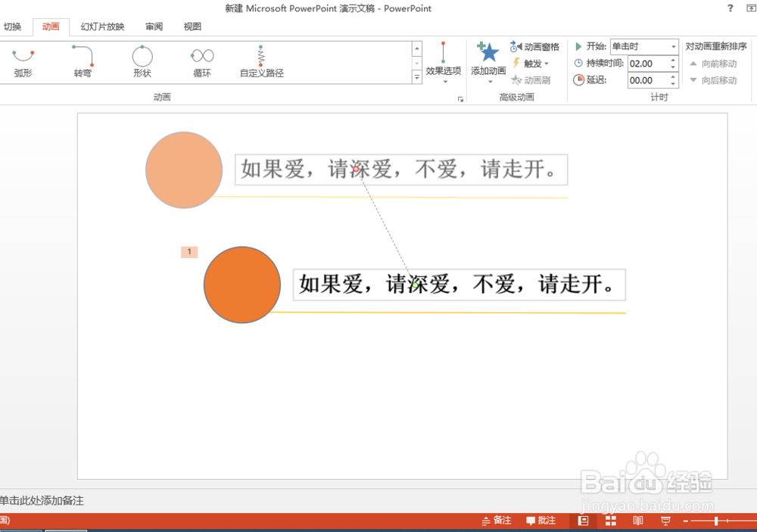Increase the 持续时间 duration with up arrow
This screenshot has height=532, width=757.
(x=673, y=60)
